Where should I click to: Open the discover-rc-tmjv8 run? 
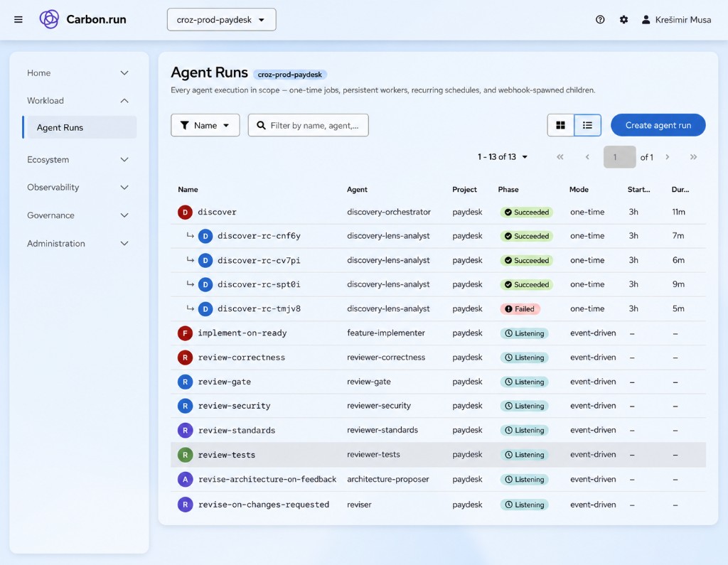259,308
